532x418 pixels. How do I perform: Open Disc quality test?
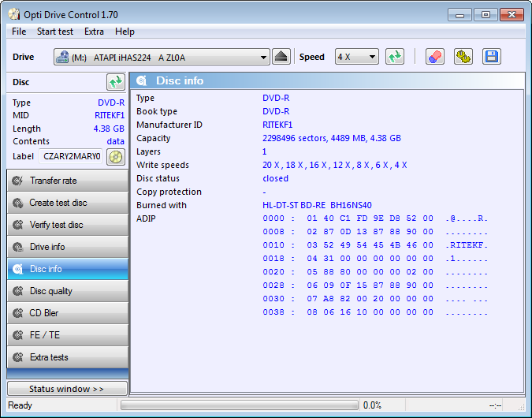coord(68,291)
